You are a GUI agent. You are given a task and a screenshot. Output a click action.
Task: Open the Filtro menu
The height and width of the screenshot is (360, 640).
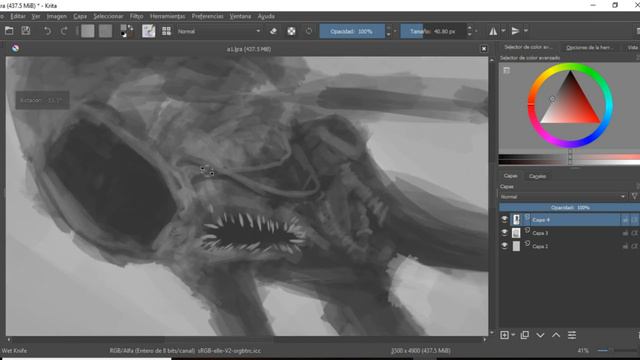[x=136, y=16]
